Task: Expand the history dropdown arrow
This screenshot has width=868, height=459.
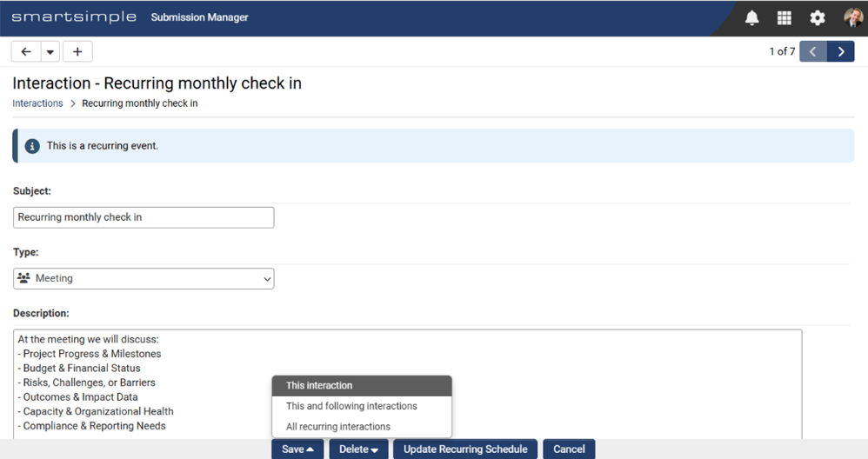Action: point(50,51)
